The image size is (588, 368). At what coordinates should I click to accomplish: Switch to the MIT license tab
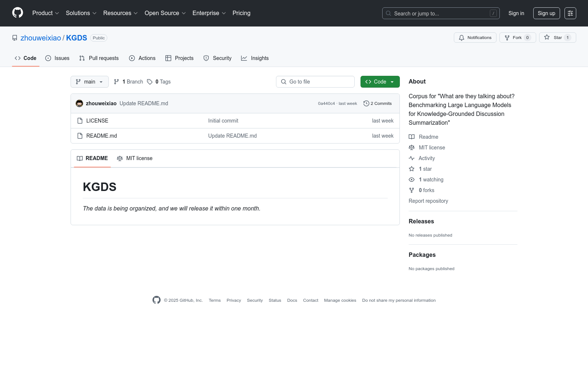point(135,158)
